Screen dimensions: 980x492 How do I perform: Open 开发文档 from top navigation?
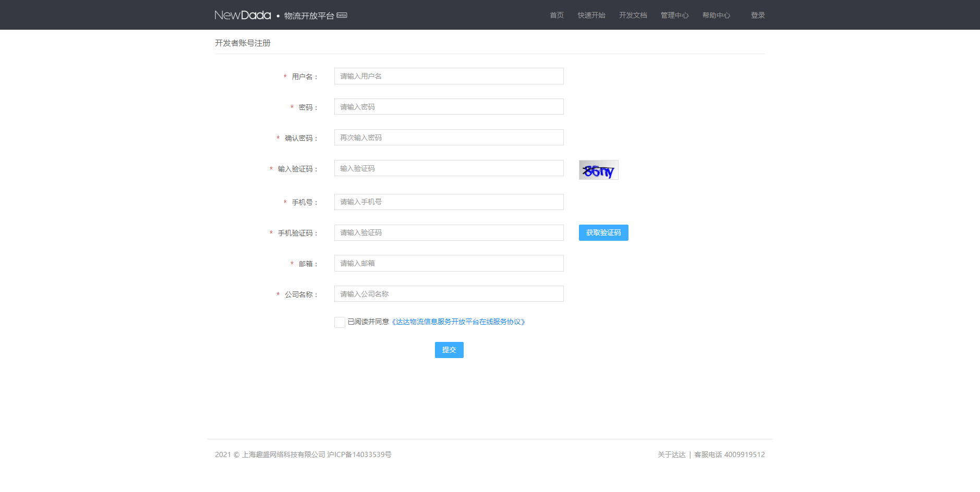[633, 15]
